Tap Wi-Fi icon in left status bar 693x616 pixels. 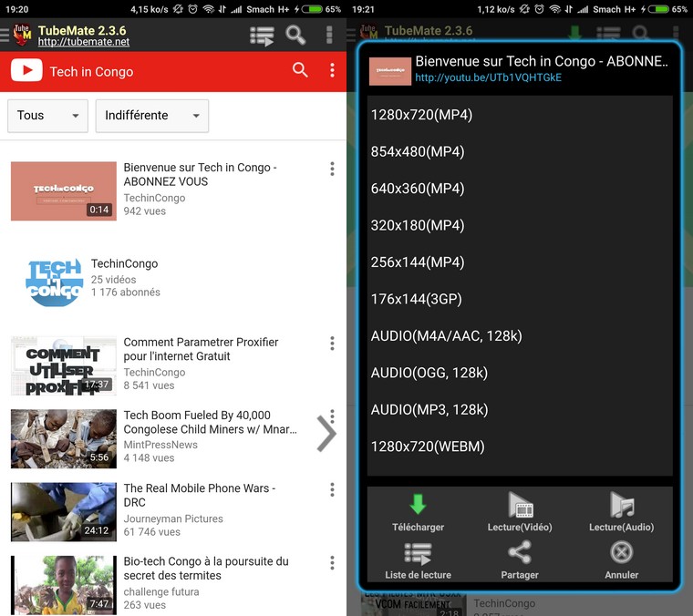click(208, 9)
